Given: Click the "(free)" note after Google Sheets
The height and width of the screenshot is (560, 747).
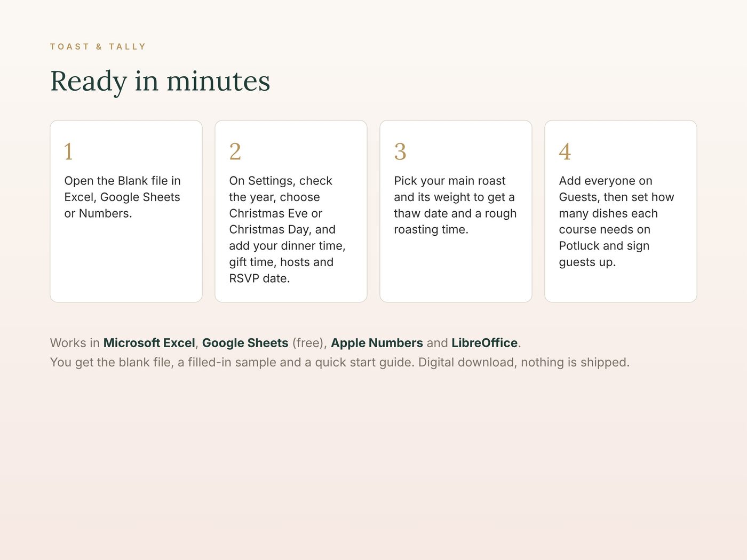Looking at the screenshot, I should [x=308, y=343].
